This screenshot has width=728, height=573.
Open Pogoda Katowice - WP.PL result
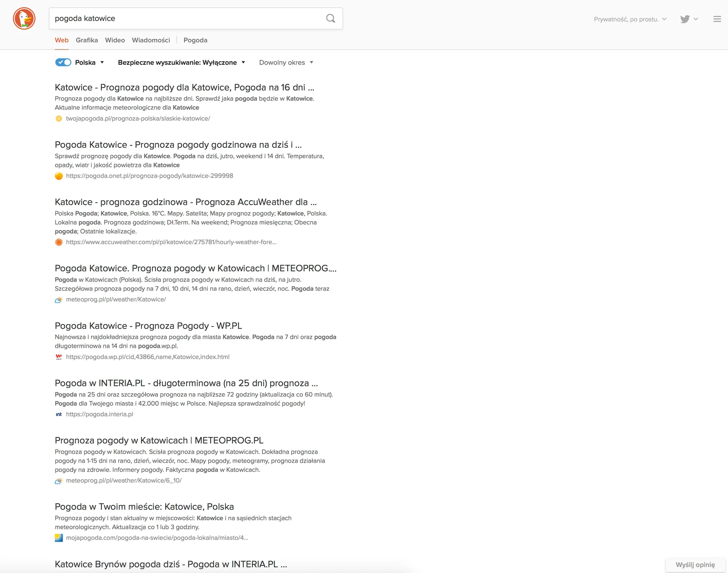tap(148, 326)
